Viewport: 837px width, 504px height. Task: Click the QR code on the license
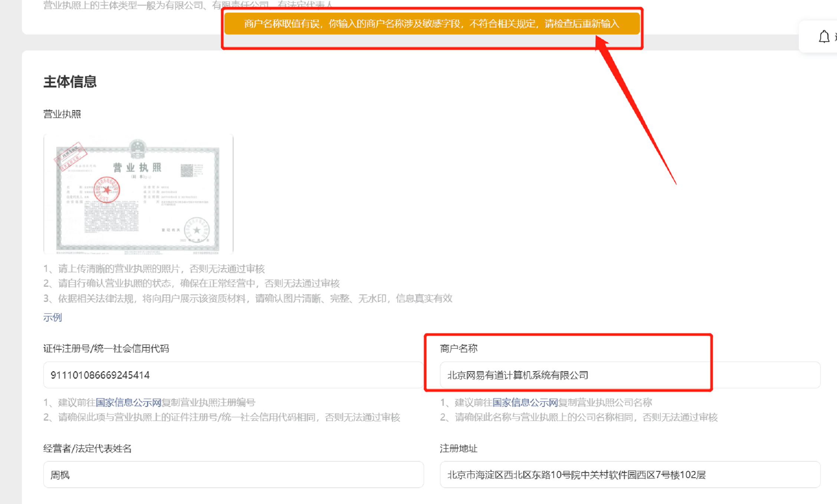(187, 171)
